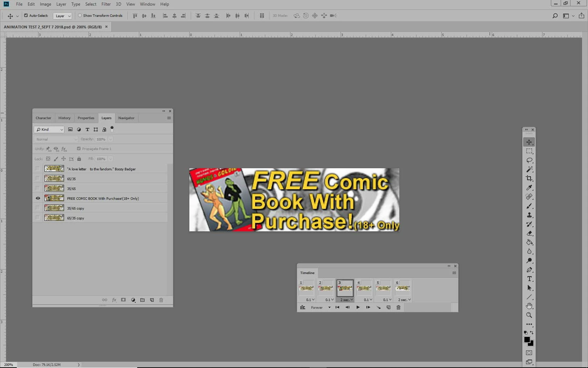Select the Rectangular Marquee tool
Image resolution: width=588 pixels, height=368 pixels.
[x=529, y=151]
